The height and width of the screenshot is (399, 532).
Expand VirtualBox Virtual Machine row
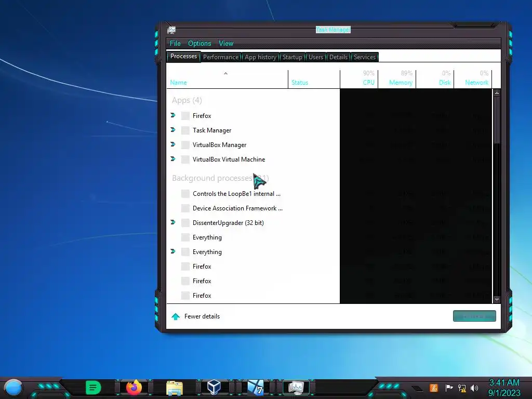point(173,159)
